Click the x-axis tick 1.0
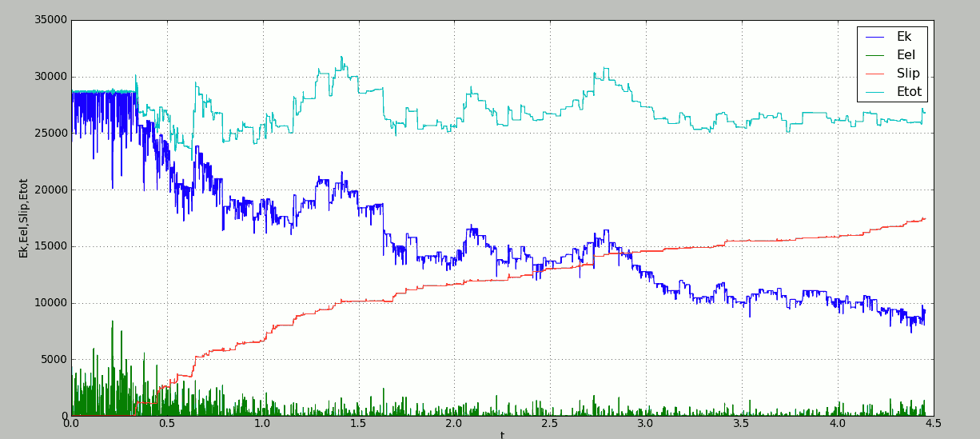 click(262, 424)
